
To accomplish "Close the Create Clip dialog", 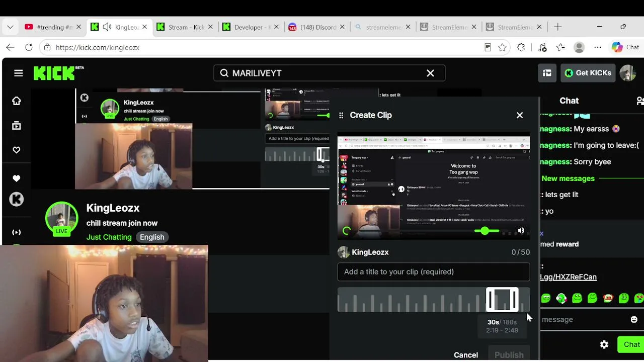I will pos(520,115).
